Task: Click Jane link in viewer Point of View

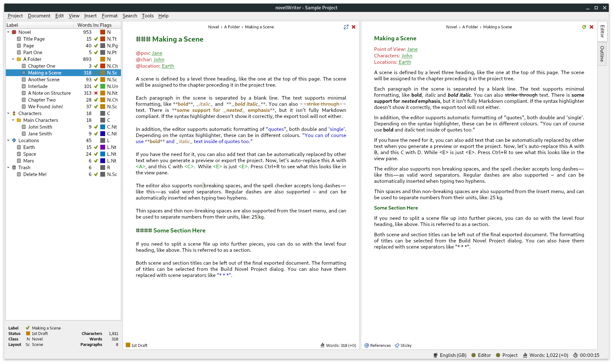Action: coord(412,49)
